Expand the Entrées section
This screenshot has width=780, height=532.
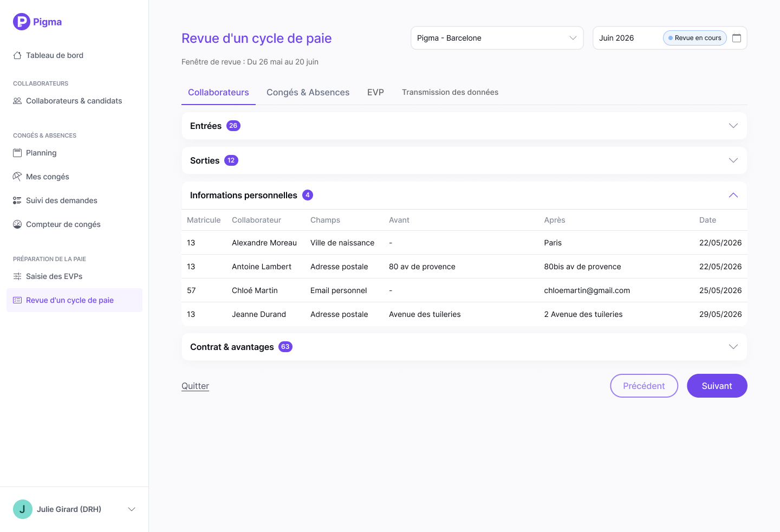click(x=733, y=126)
